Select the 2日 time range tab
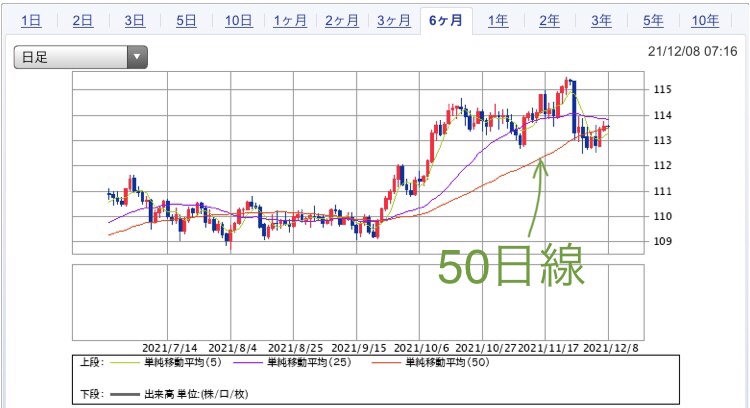This screenshot has width=750, height=408. pos(83,21)
